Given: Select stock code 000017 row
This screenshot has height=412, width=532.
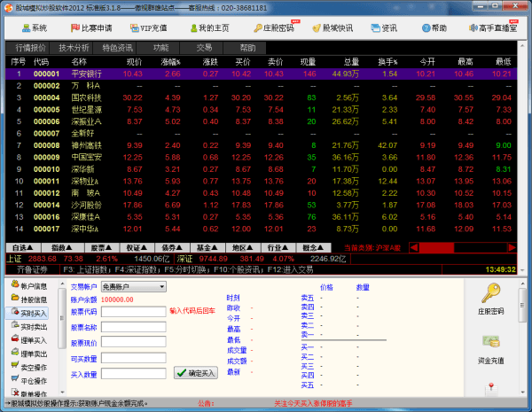Looking at the screenshot, I should click(262, 229).
